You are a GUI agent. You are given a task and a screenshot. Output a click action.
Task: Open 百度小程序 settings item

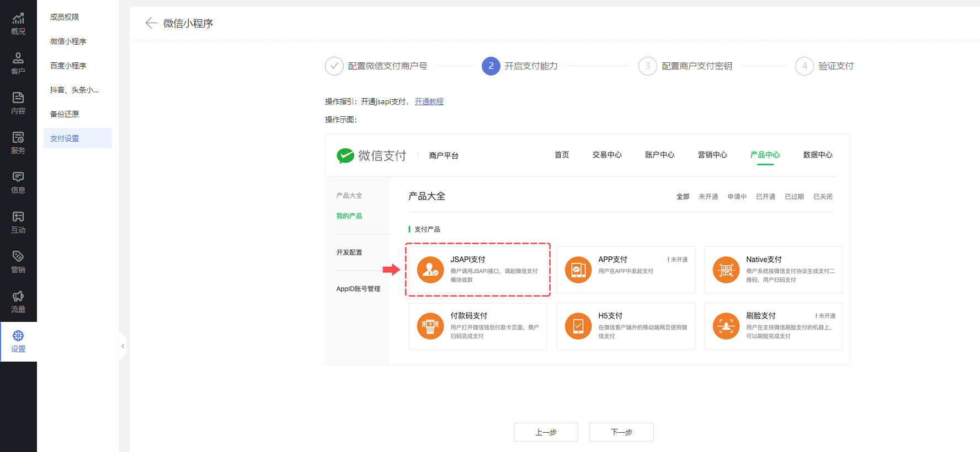click(68, 66)
